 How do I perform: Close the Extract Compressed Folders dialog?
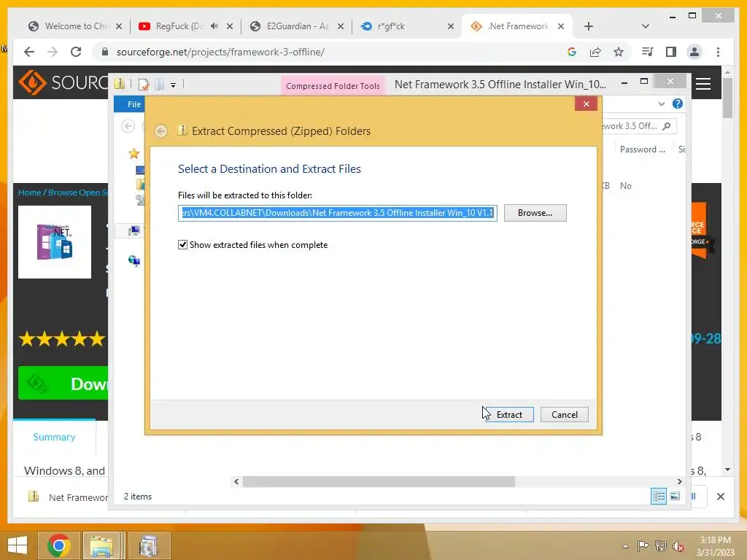[586, 104]
